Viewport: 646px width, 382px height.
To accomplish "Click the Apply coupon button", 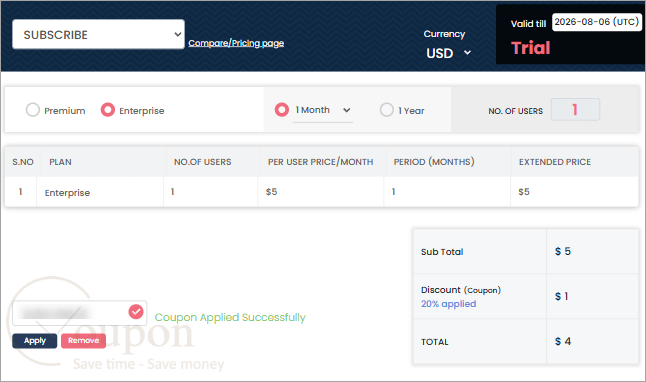I will tap(35, 341).
